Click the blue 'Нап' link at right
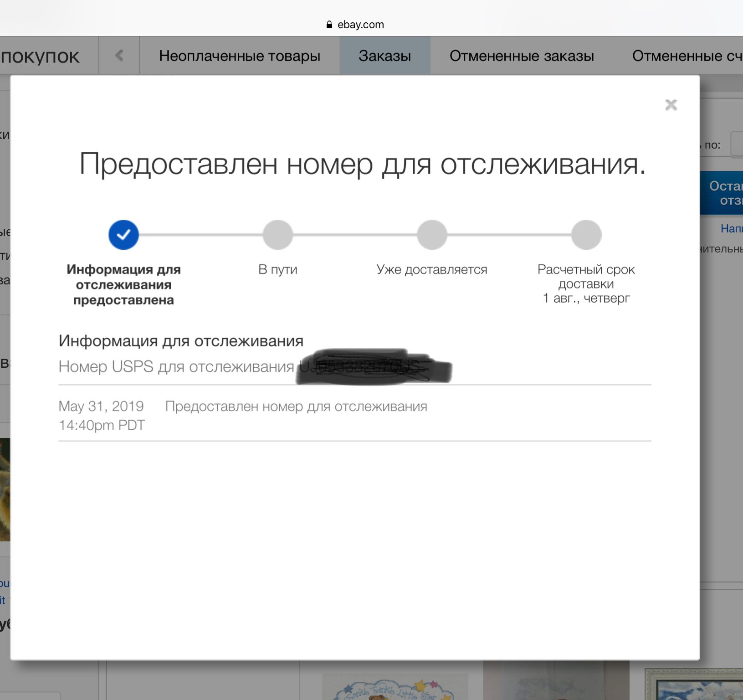Image resolution: width=743 pixels, height=700 pixels. coord(731,228)
